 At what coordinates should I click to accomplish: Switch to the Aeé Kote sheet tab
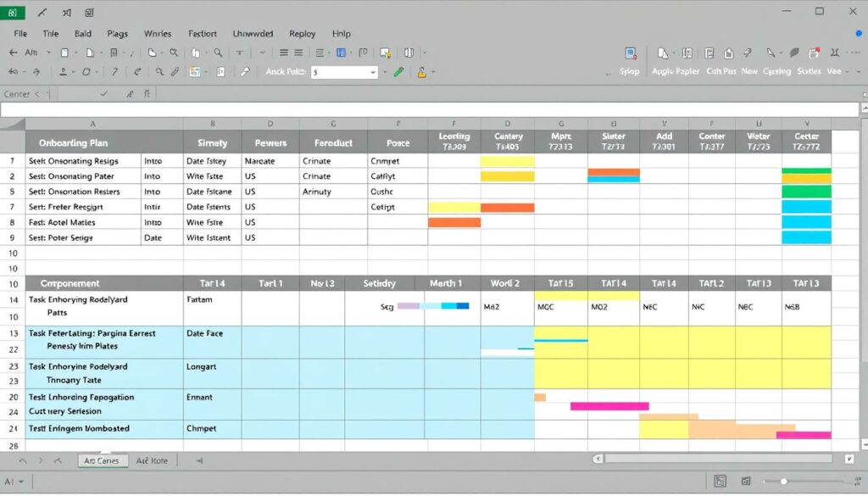coord(152,460)
